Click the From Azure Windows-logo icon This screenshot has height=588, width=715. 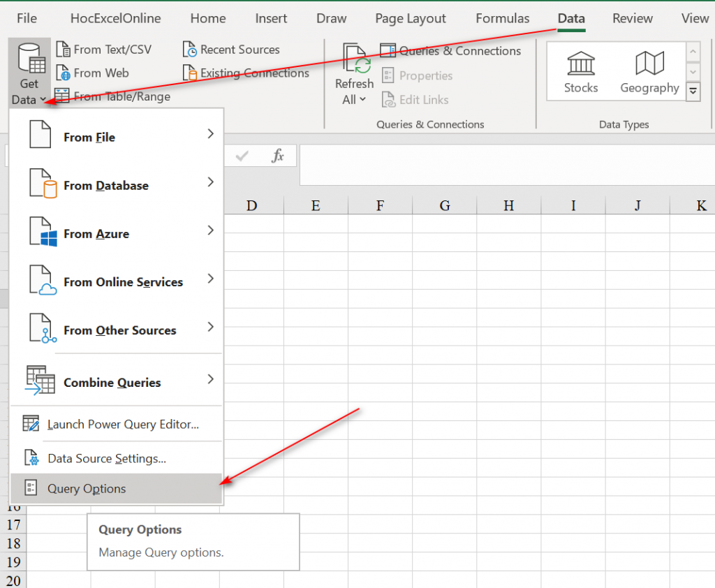coord(43,232)
